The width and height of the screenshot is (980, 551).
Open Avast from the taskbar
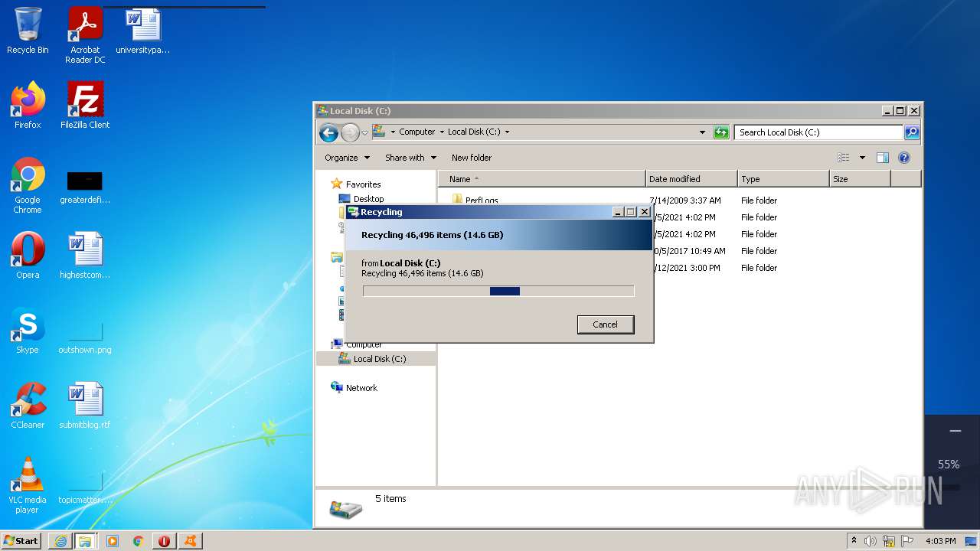pos(190,541)
